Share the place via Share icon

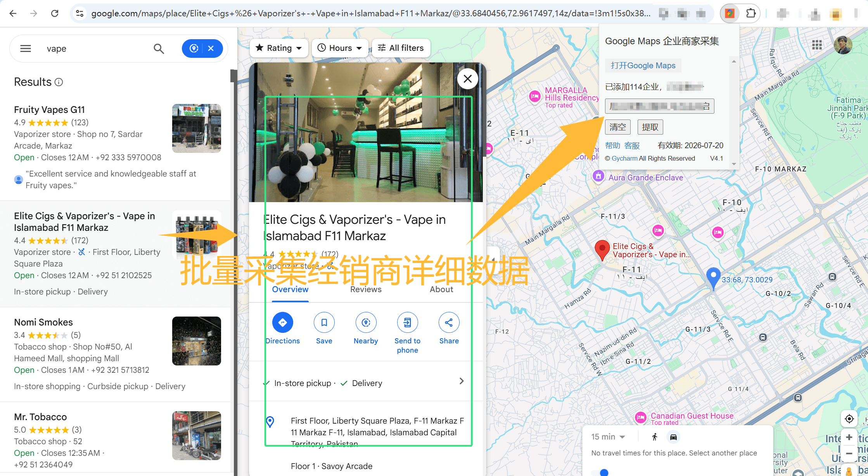(449, 322)
